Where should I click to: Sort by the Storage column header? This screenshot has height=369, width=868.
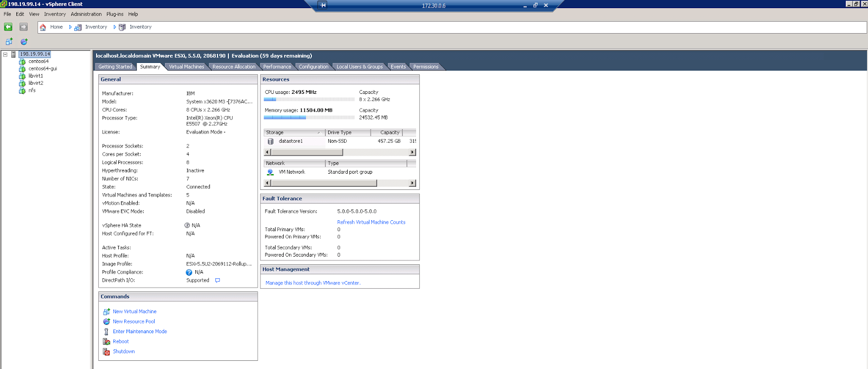[294, 132]
